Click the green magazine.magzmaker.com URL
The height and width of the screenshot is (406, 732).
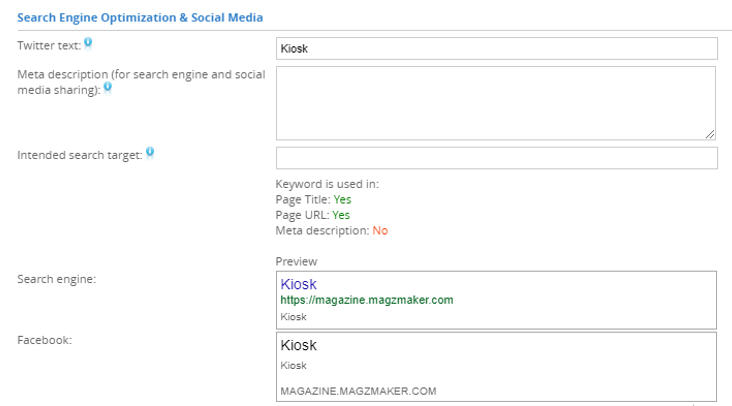coord(366,300)
